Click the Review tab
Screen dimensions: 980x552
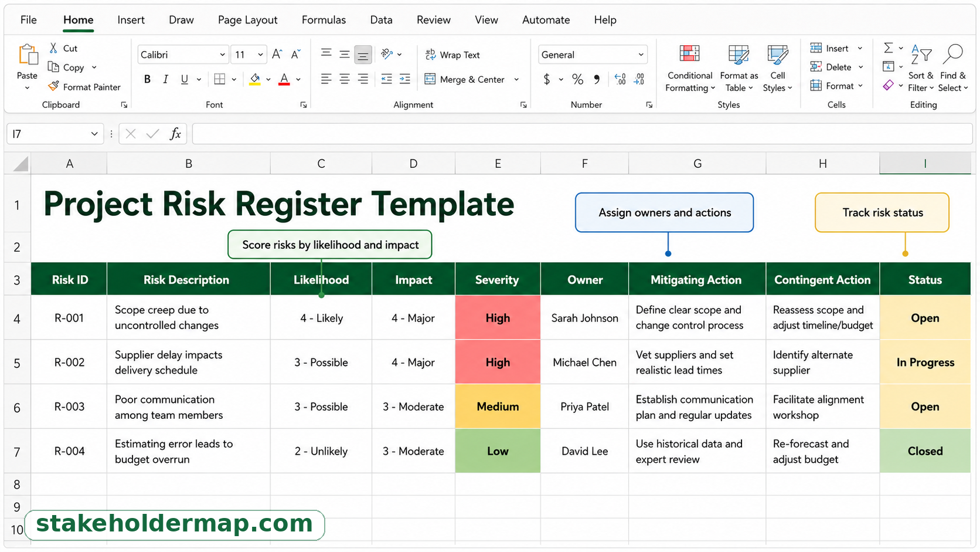[433, 20]
